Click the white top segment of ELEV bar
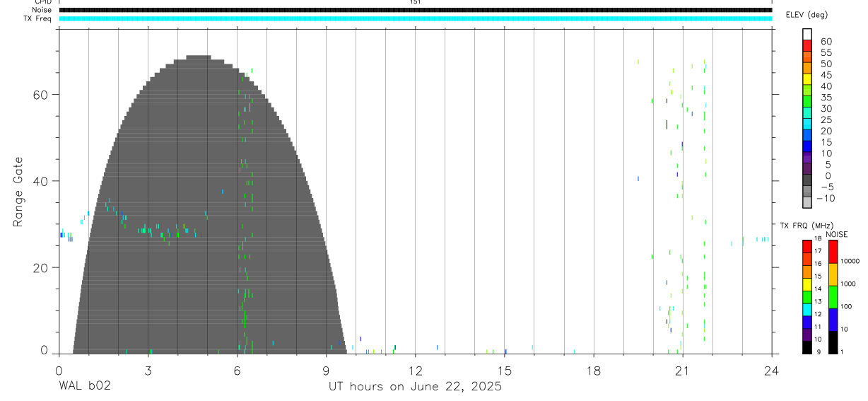The image size is (868, 401). [807, 35]
